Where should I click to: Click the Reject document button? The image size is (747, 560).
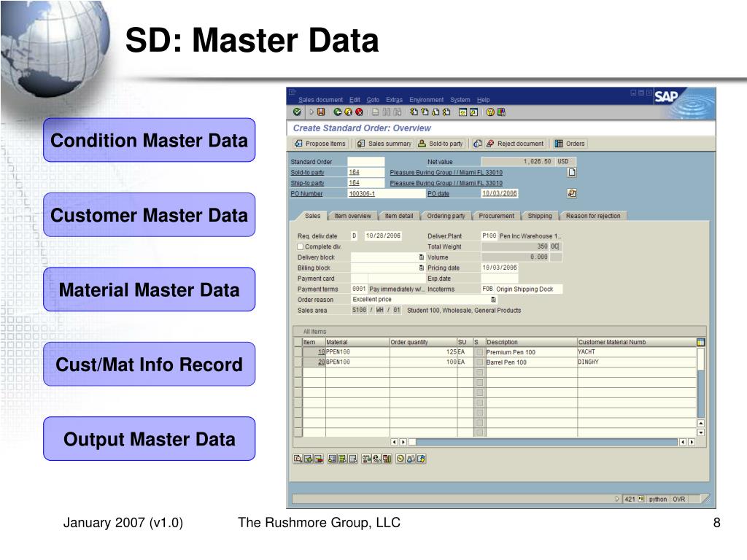(515, 144)
